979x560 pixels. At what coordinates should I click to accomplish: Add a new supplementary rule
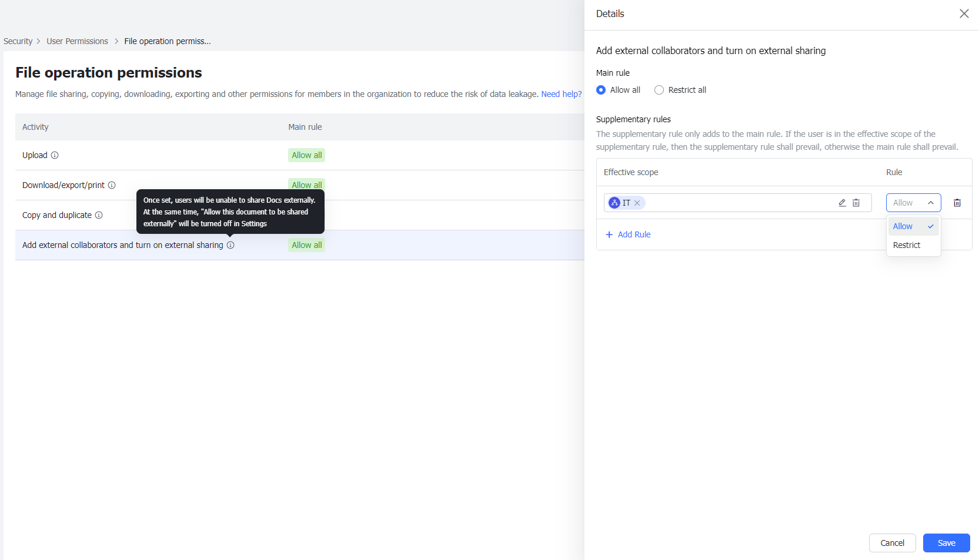pos(628,234)
